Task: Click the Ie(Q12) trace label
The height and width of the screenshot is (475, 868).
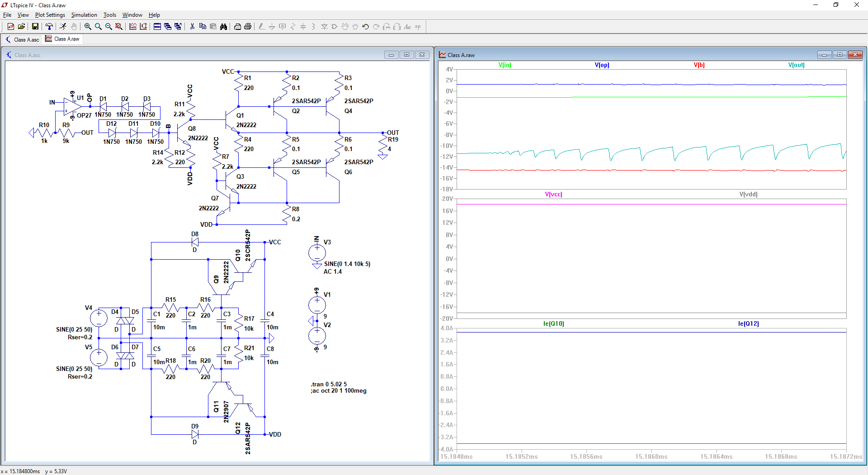Action: 748,324
